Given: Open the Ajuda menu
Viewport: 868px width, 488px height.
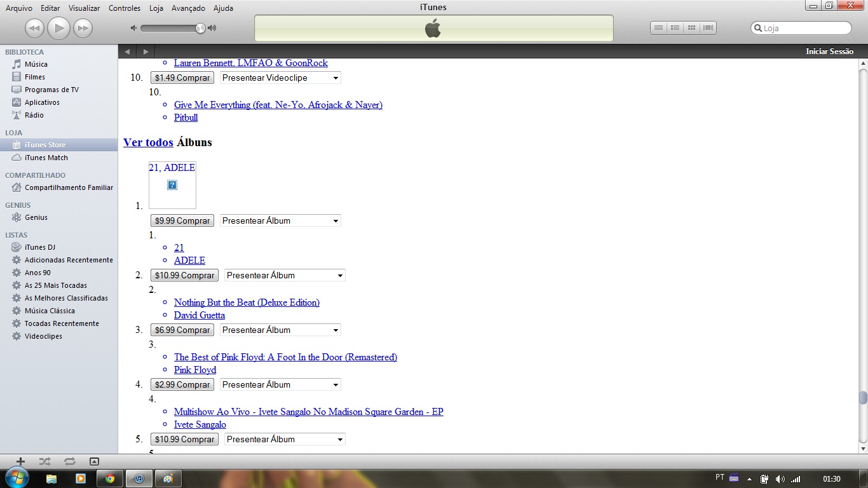Looking at the screenshot, I should tap(223, 8).
